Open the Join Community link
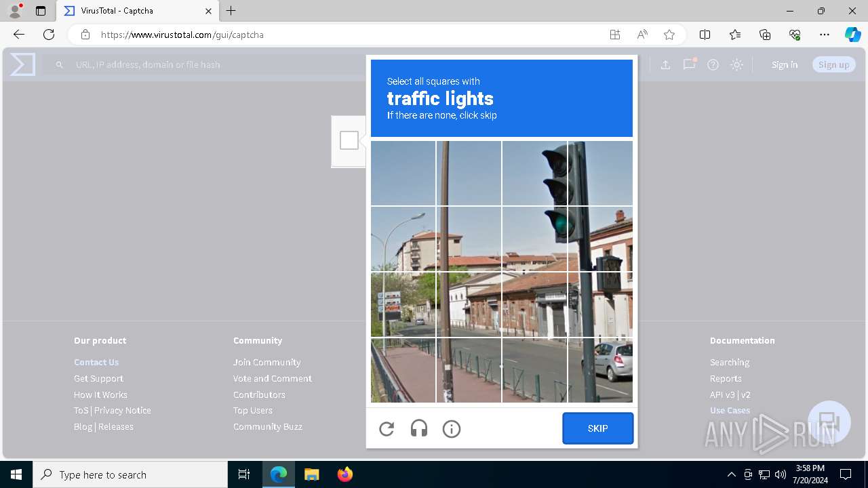Viewport: 868px width, 488px height. click(x=267, y=362)
